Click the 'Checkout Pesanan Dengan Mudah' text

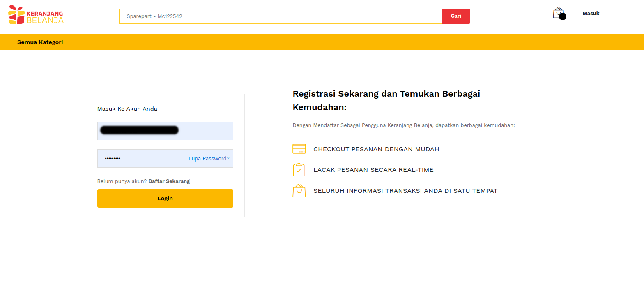376,149
